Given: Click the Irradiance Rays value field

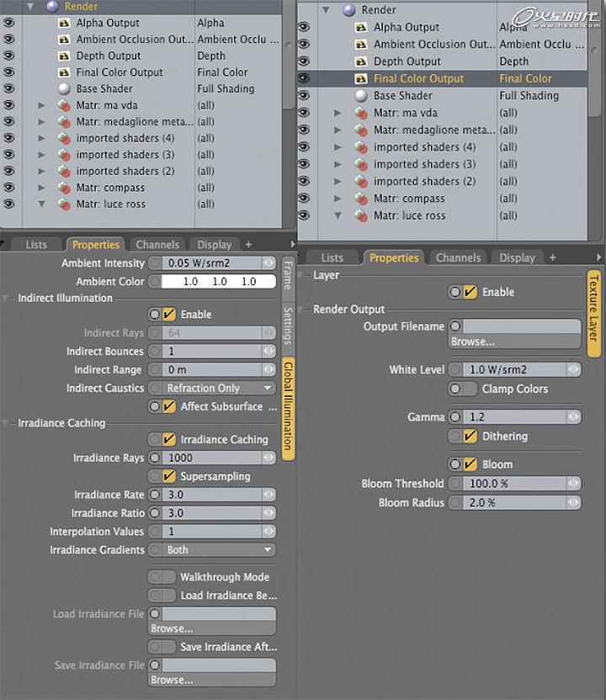Looking at the screenshot, I should (x=212, y=458).
